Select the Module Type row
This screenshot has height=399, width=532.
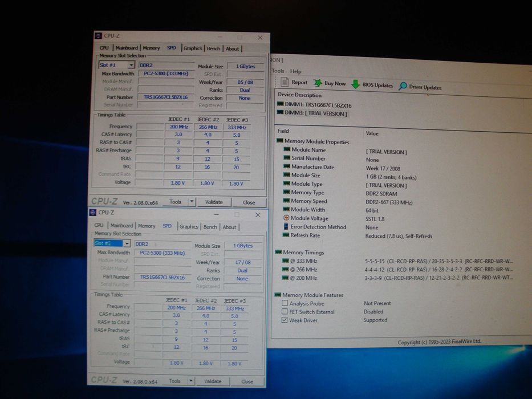pyautogui.click(x=345, y=185)
